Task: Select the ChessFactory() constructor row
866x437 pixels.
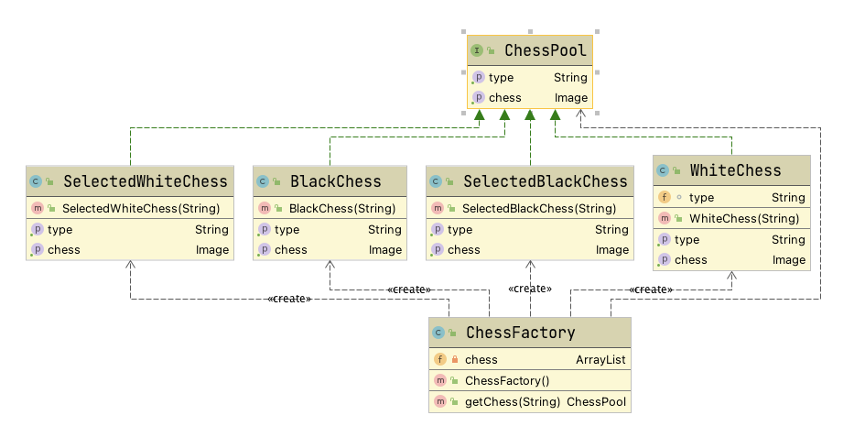Action: [x=530, y=381]
